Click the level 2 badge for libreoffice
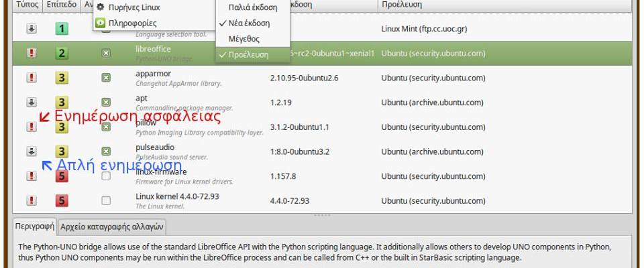The width and height of the screenshot is (644, 268). tap(62, 53)
